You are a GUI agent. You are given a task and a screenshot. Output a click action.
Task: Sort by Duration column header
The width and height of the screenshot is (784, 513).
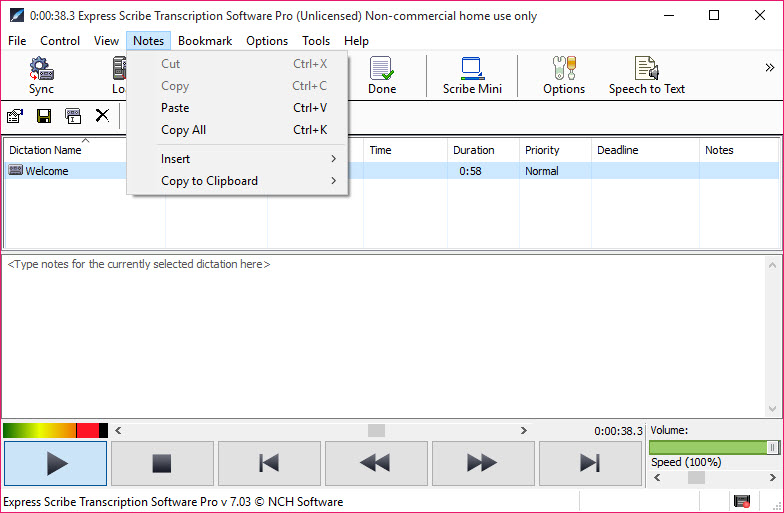pyautogui.click(x=483, y=150)
